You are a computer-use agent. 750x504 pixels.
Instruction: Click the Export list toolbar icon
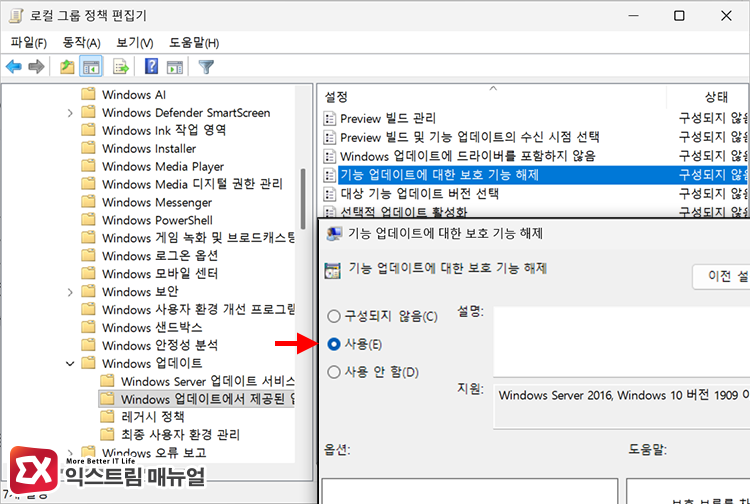coord(121,67)
